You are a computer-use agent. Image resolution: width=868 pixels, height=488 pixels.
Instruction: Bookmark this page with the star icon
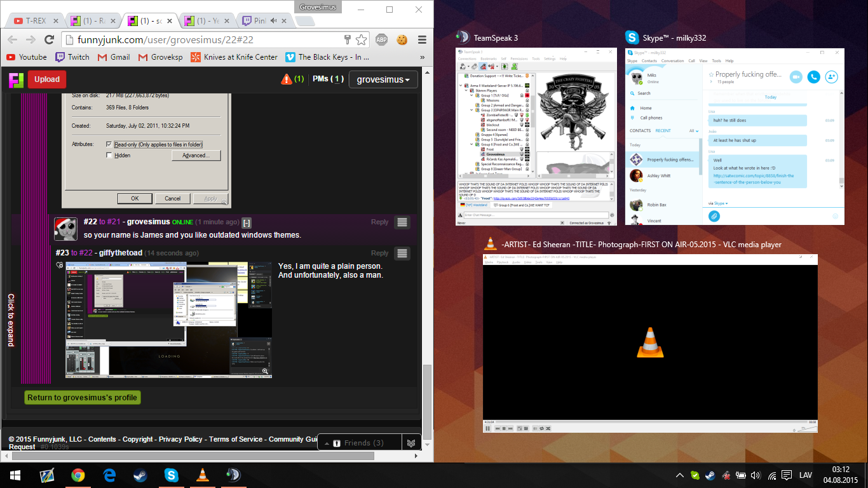(x=361, y=39)
